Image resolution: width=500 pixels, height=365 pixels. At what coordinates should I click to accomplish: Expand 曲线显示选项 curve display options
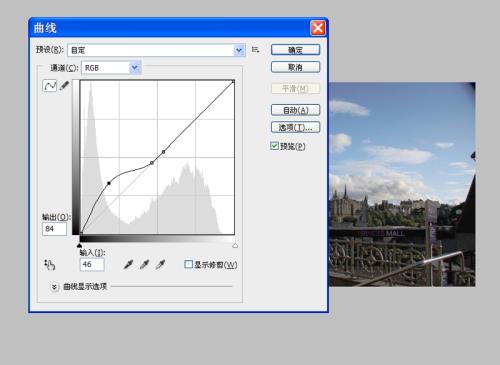(x=54, y=287)
